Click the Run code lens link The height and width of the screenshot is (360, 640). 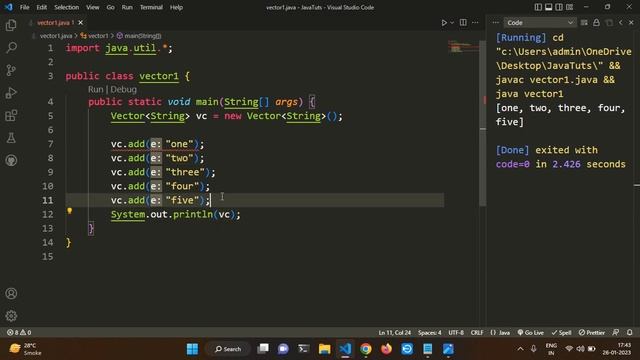point(96,89)
